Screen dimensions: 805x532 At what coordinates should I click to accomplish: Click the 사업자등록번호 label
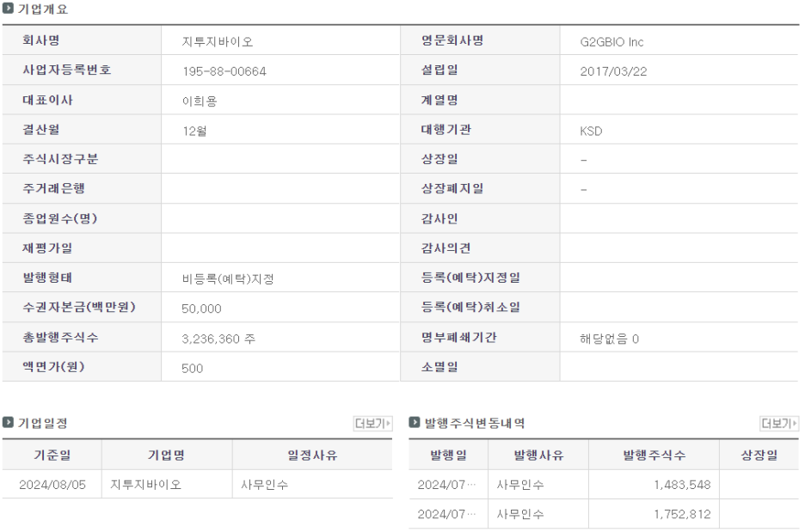[67, 70]
